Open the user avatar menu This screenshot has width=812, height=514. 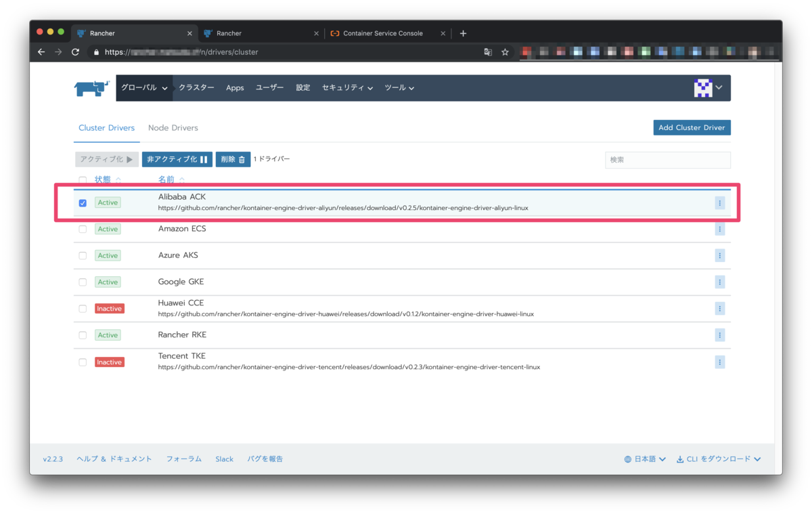click(708, 88)
